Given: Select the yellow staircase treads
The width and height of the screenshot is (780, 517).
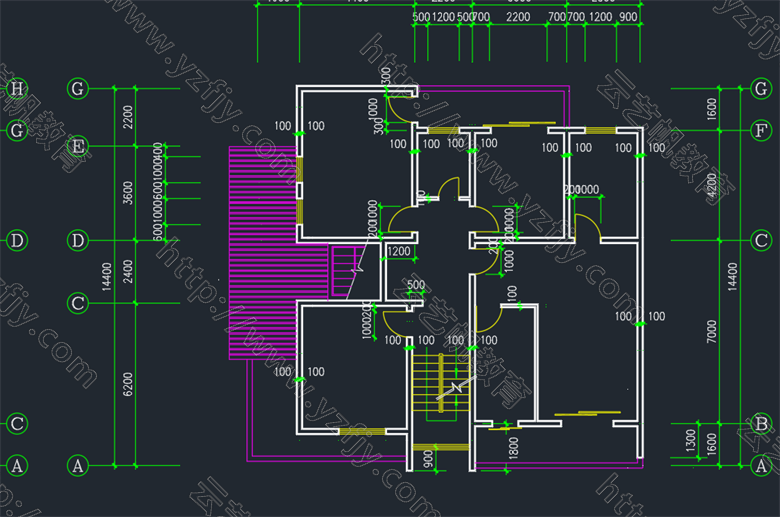Looking at the screenshot, I should 441,382.
